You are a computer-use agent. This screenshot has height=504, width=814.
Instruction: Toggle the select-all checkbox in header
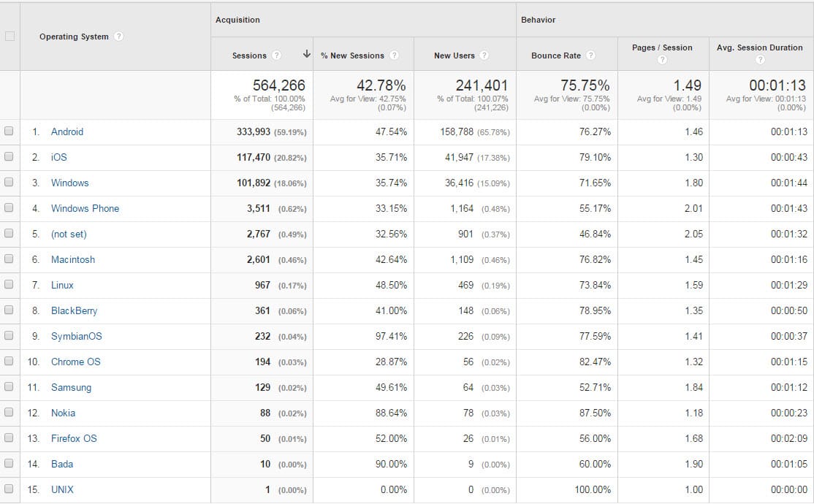pyautogui.click(x=9, y=37)
